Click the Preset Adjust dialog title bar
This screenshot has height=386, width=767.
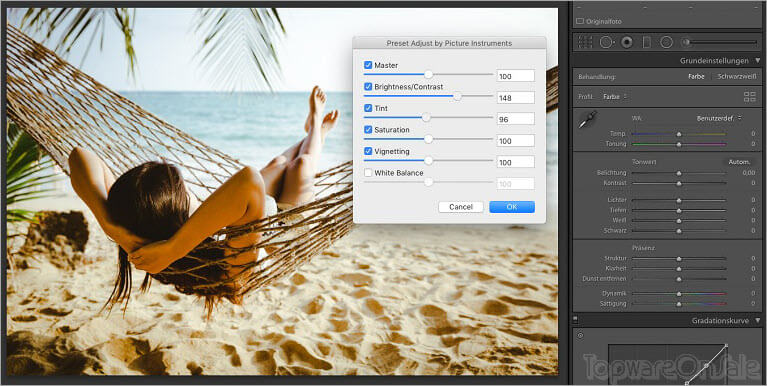click(x=449, y=43)
